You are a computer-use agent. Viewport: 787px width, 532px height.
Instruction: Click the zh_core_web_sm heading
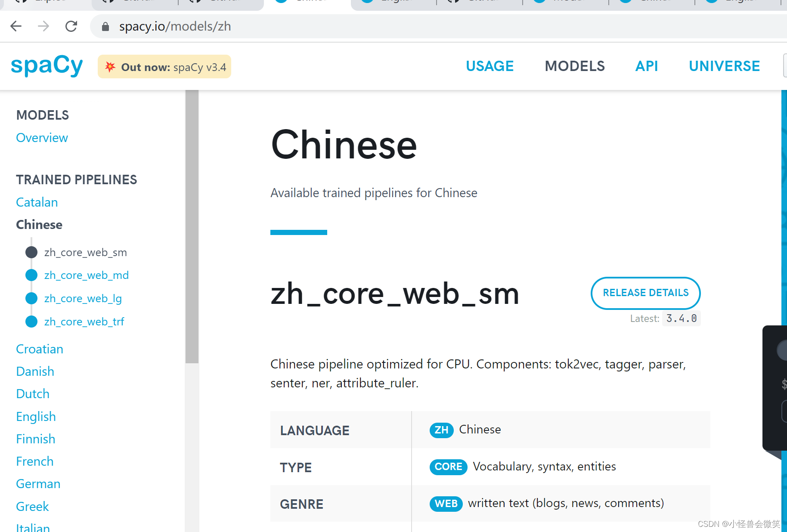[395, 294]
